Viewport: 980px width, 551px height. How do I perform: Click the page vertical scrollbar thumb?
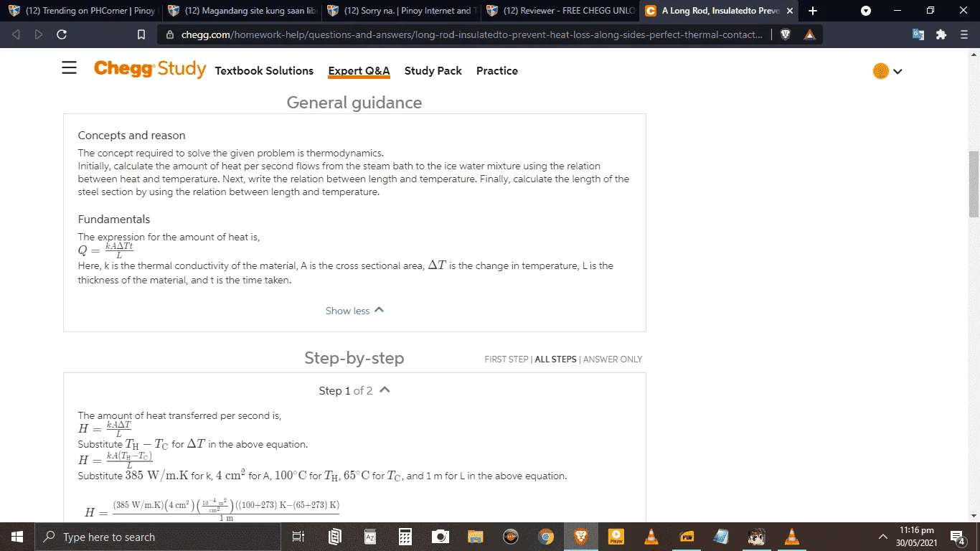click(974, 184)
